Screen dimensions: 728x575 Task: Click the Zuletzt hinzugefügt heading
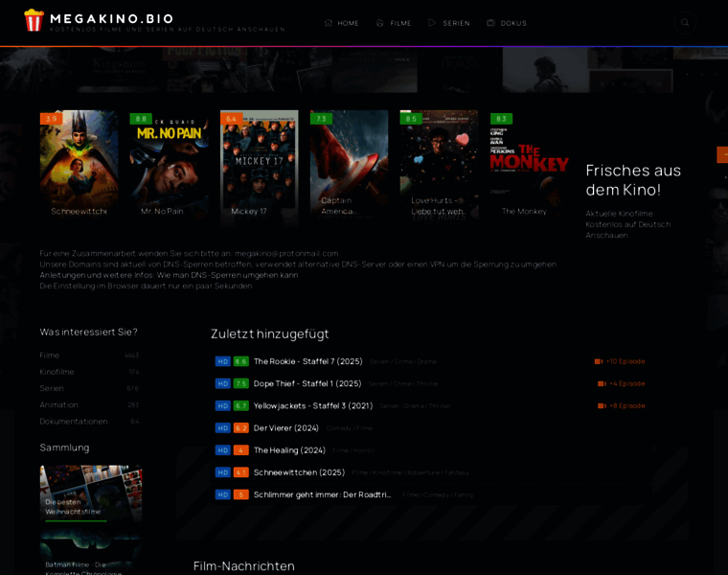click(270, 333)
